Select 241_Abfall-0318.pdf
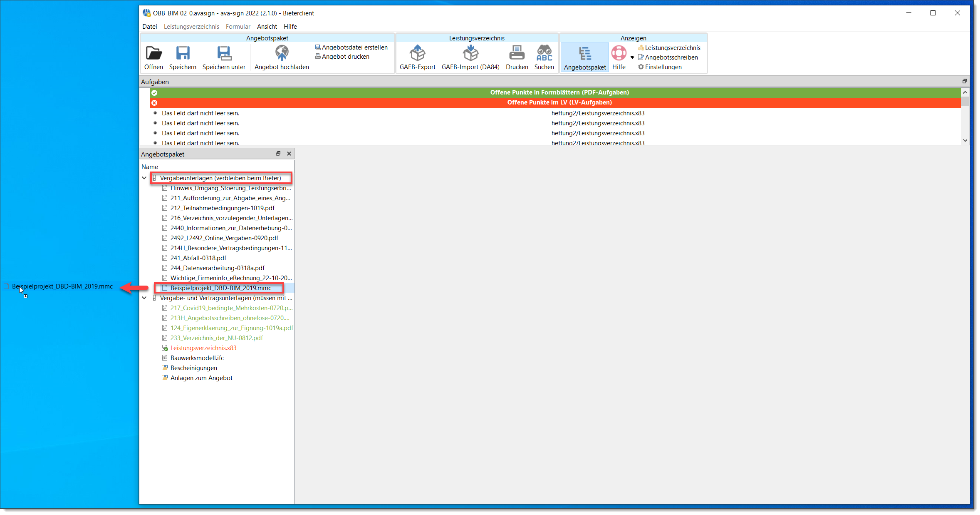This screenshot has height=515, width=980. pos(198,258)
